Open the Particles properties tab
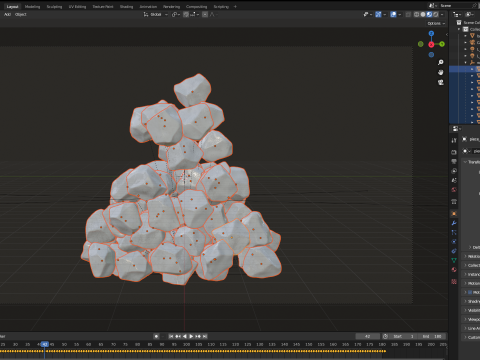Image resolution: width=480 pixels, height=360 pixels. [454, 232]
